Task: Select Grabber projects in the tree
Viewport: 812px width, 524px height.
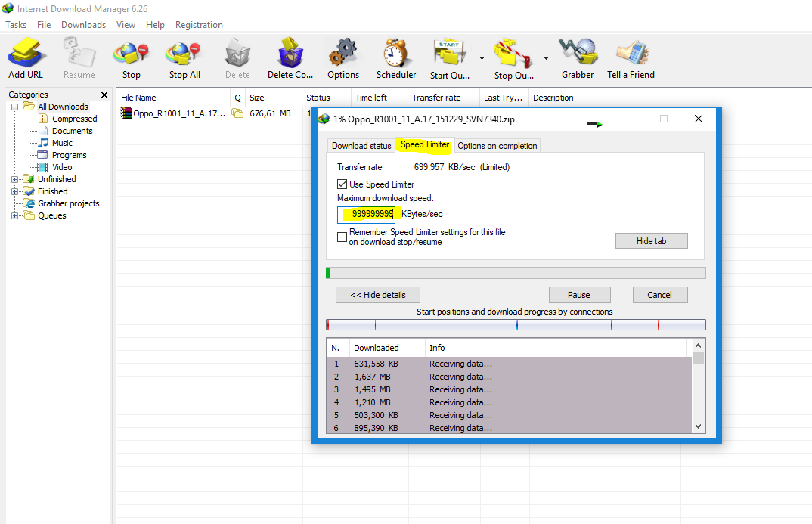Action: (68, 203)
